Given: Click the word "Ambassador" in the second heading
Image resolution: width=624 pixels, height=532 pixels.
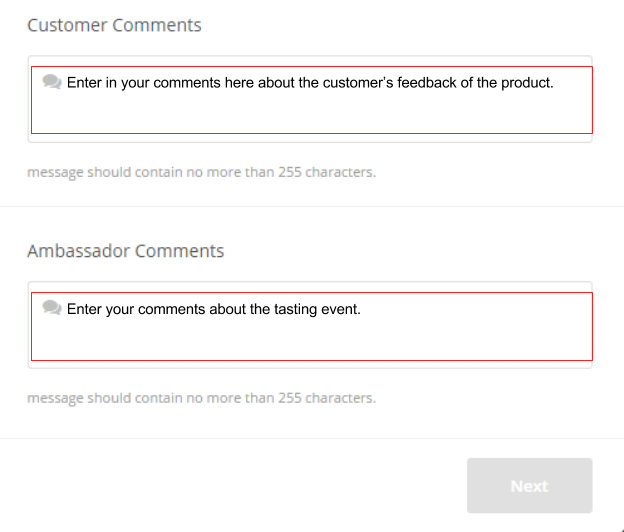Looking at the screenshot, I should point(78,251).
